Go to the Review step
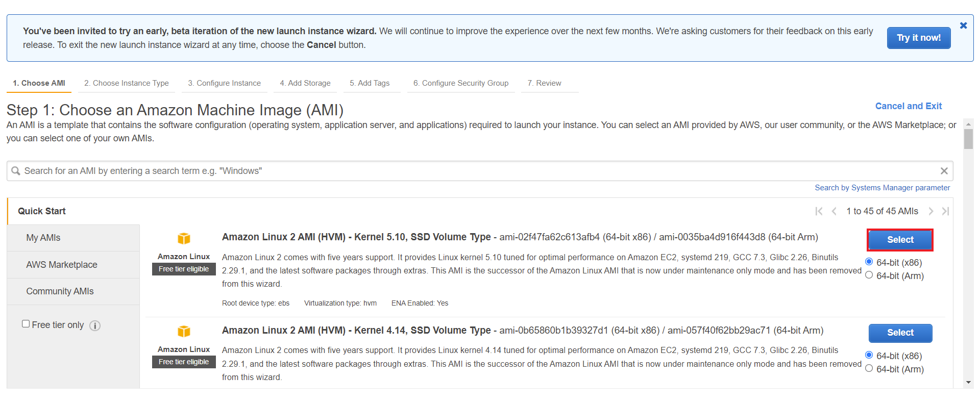980x403 pixels. tap(545, 83)
